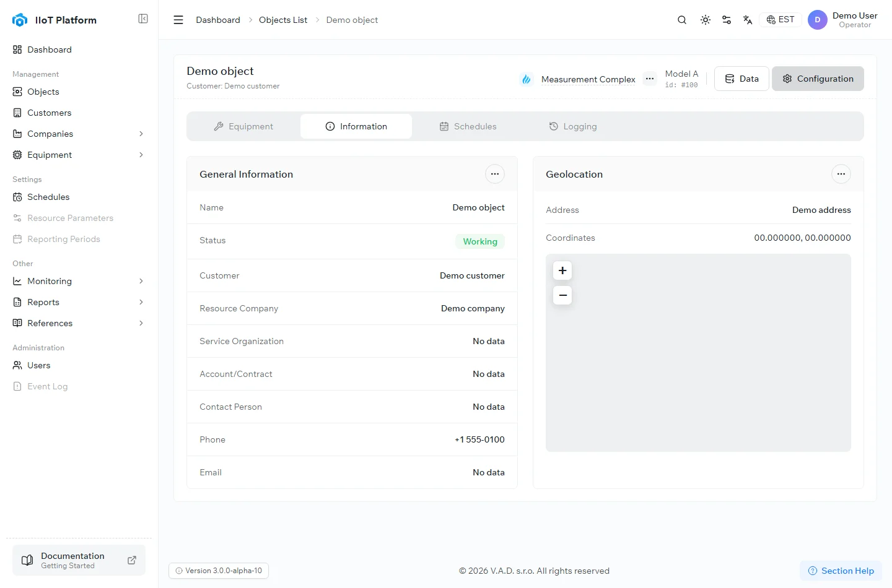Expand the Companies submenu chevron

141,134
